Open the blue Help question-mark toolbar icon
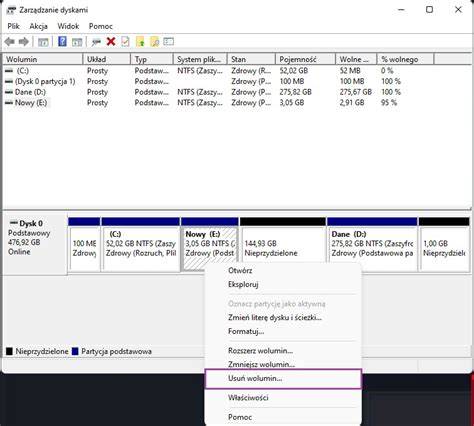 tap(62, 42)
